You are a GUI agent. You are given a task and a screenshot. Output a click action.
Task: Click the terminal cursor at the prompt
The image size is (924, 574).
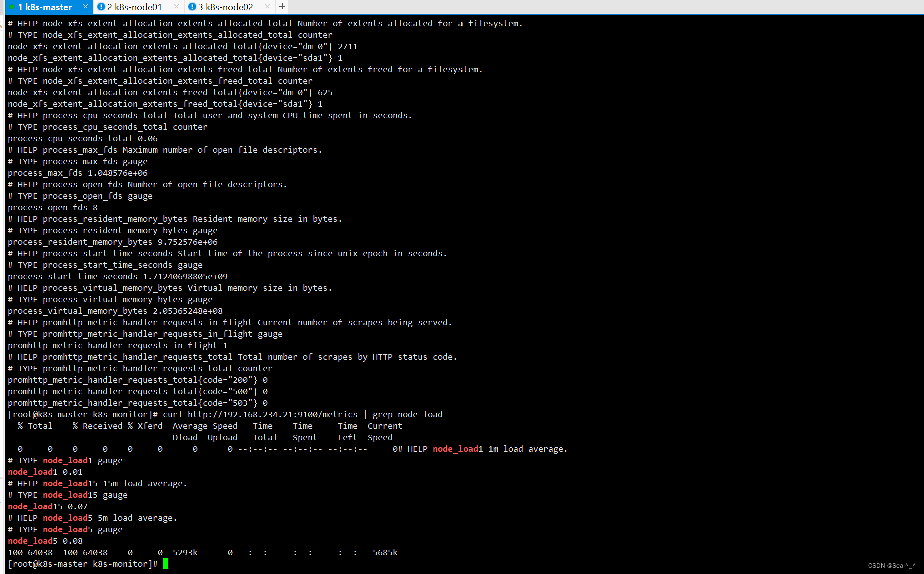click(165, 564)
